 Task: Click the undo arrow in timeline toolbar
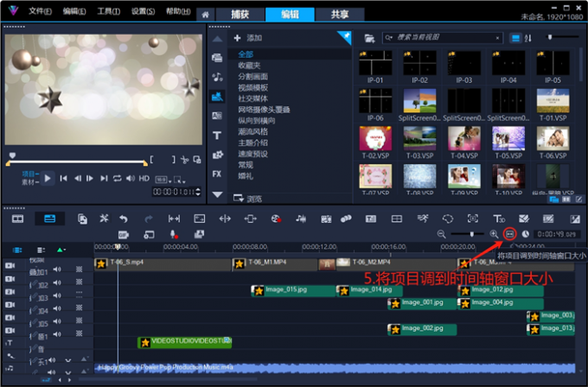tap(124, 219)
